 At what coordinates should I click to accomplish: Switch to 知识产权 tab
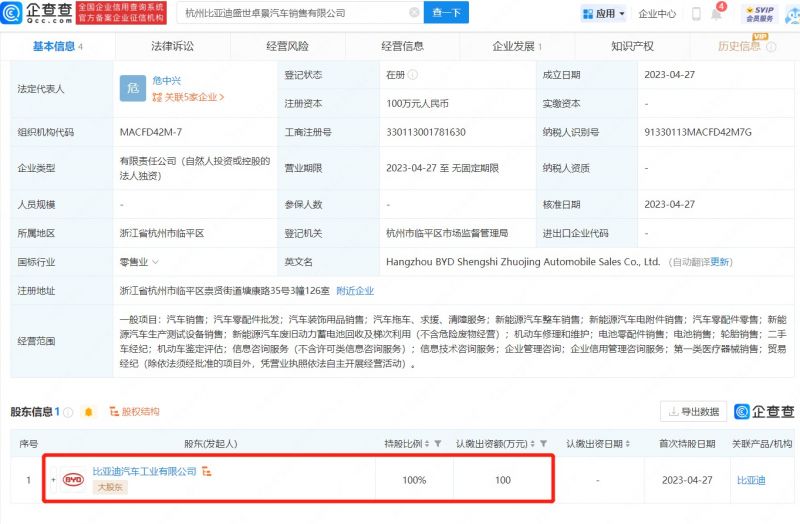632,46
